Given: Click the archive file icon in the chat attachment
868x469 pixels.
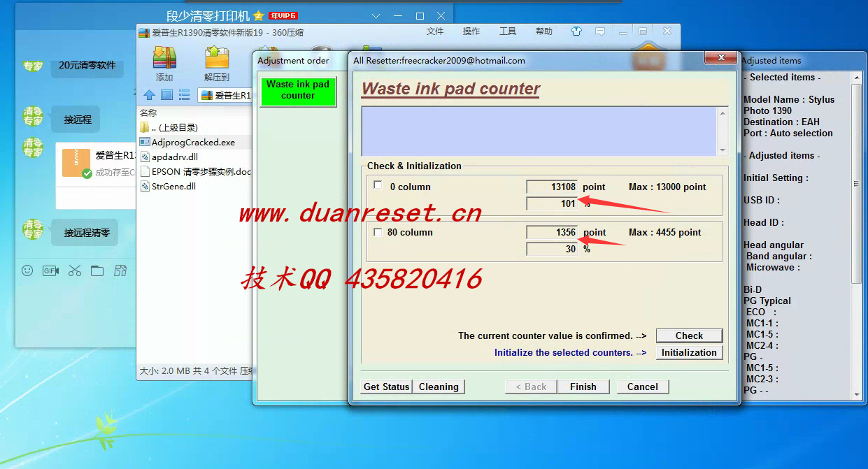Looking at the screenshot, I should [x=76, y=162].
